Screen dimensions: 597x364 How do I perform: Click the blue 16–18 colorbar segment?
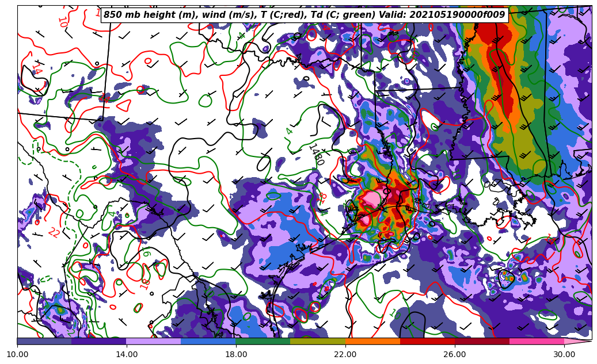coord(208,341)
